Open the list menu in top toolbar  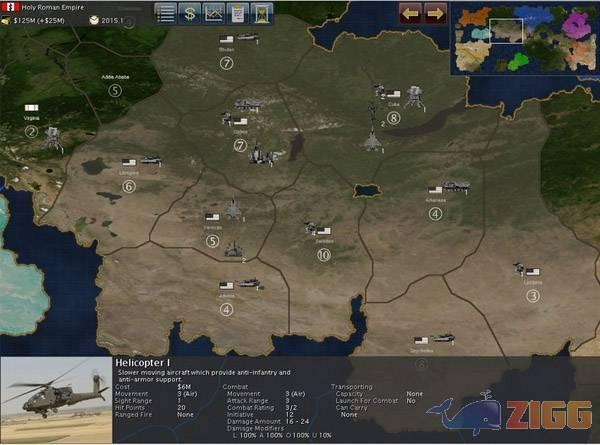coord(166,13)
